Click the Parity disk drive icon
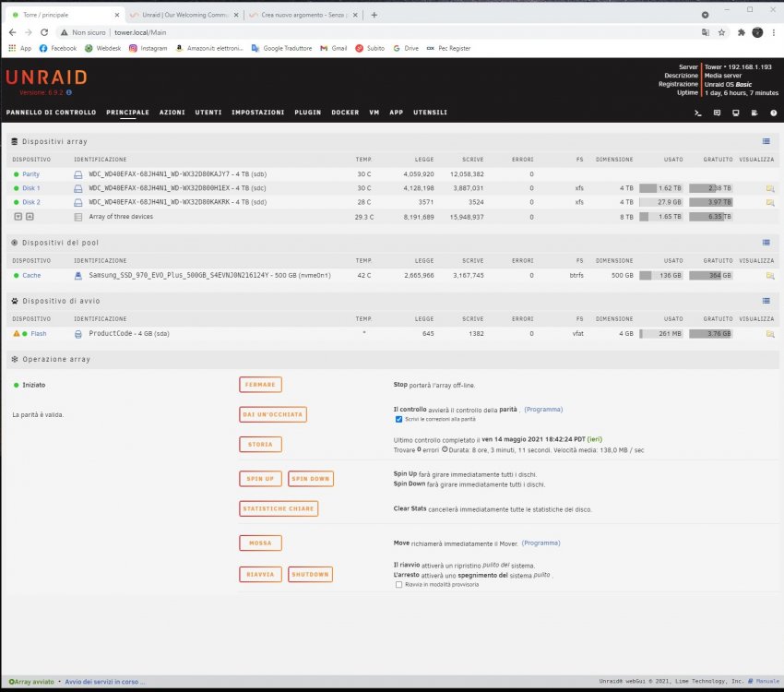This screenshot has height=692, width=784. click(x=78, y=174)
